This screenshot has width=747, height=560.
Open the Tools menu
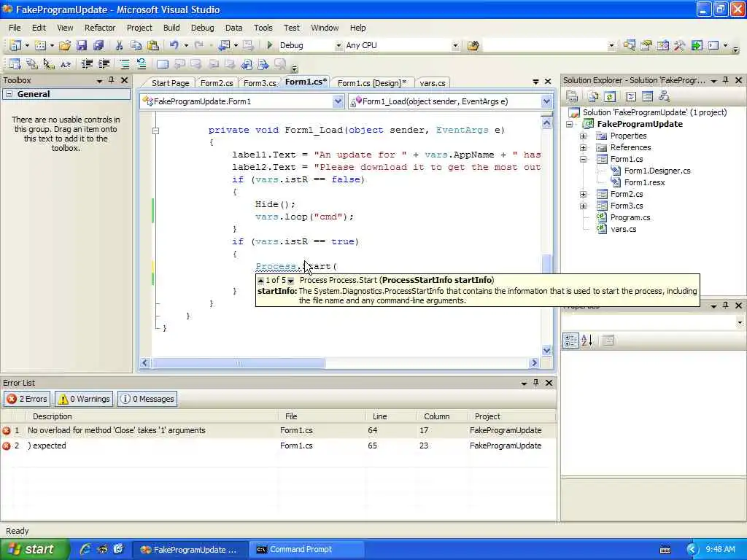click(263, 28)
